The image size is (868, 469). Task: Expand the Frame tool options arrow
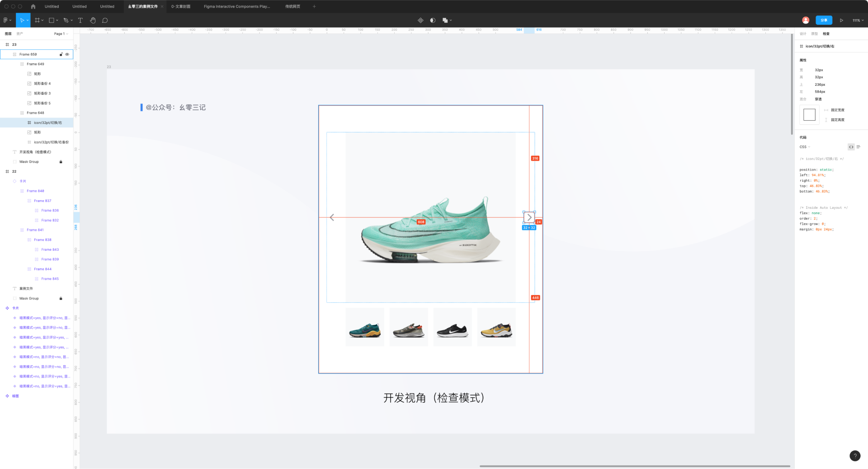tap(42, 20)
